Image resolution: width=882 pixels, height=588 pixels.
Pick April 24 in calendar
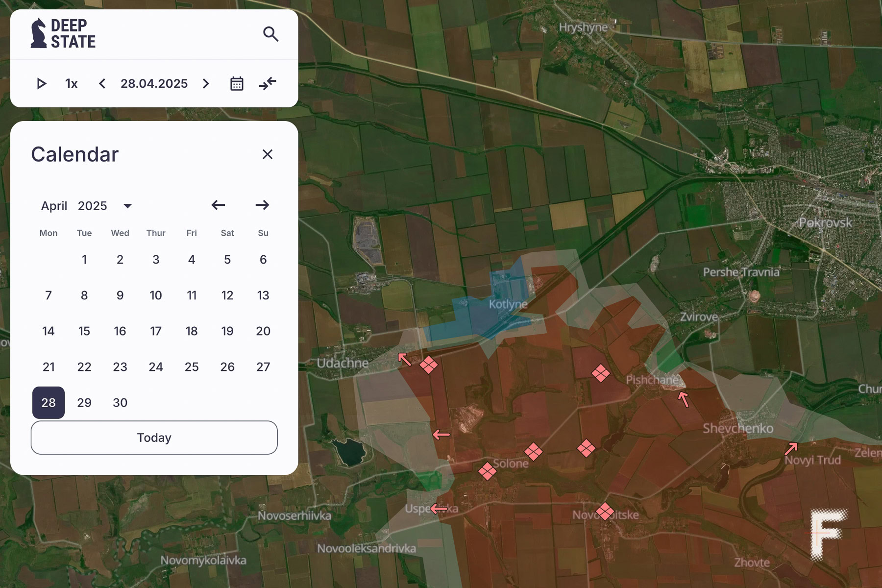point(156,367)
